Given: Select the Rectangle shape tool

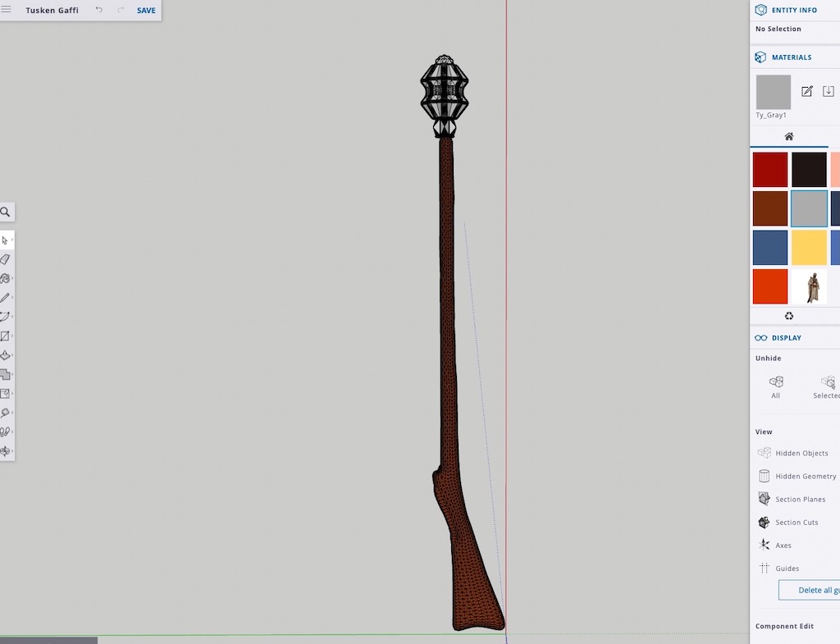Looking at the screenshot, I should point(6,336).
